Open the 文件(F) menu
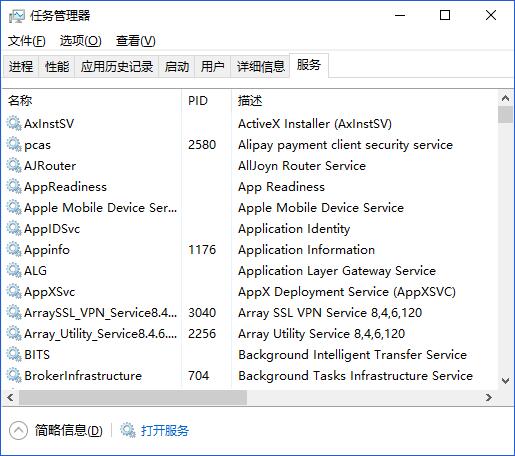This screenshot has width=515, height=456. coord(27,41)
